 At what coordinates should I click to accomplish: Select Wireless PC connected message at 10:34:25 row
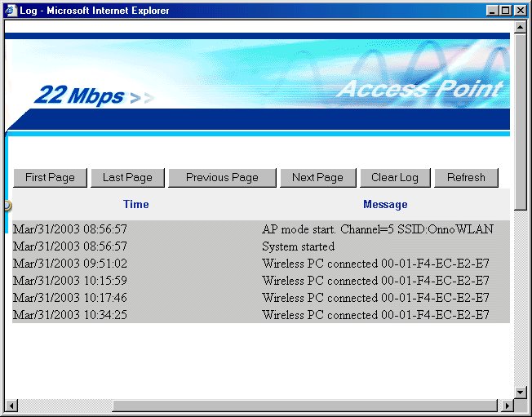(375, 315)
